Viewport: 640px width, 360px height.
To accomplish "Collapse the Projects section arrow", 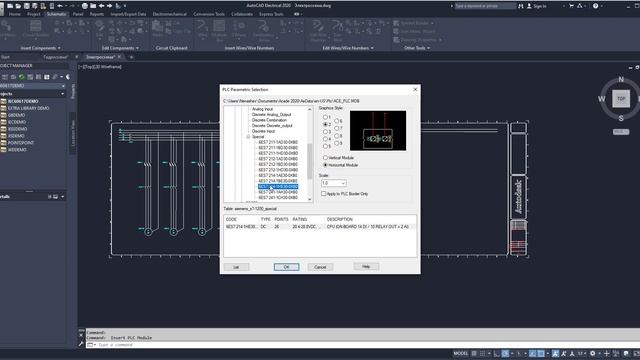I will coord(62,94).
